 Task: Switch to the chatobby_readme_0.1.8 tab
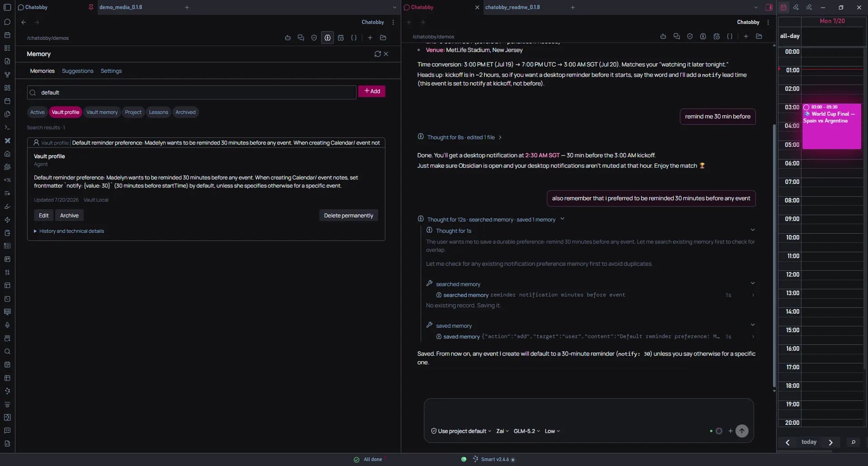point(512,7)
